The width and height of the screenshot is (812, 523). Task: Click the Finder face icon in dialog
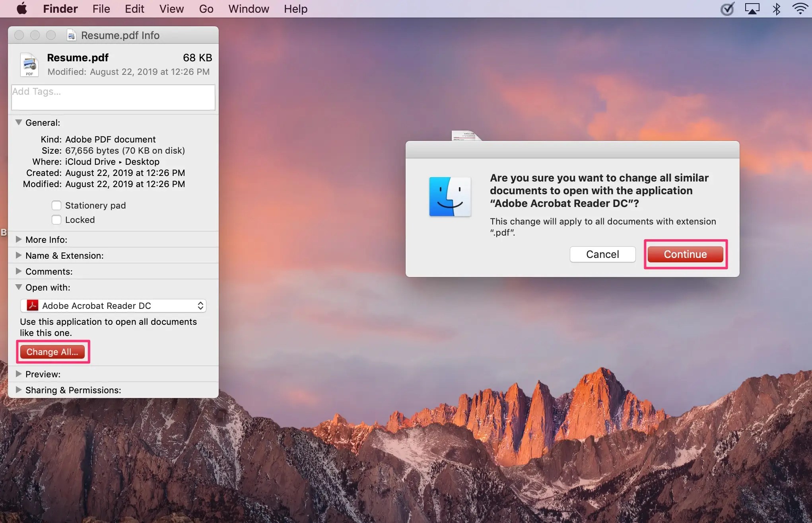[450, 197]
